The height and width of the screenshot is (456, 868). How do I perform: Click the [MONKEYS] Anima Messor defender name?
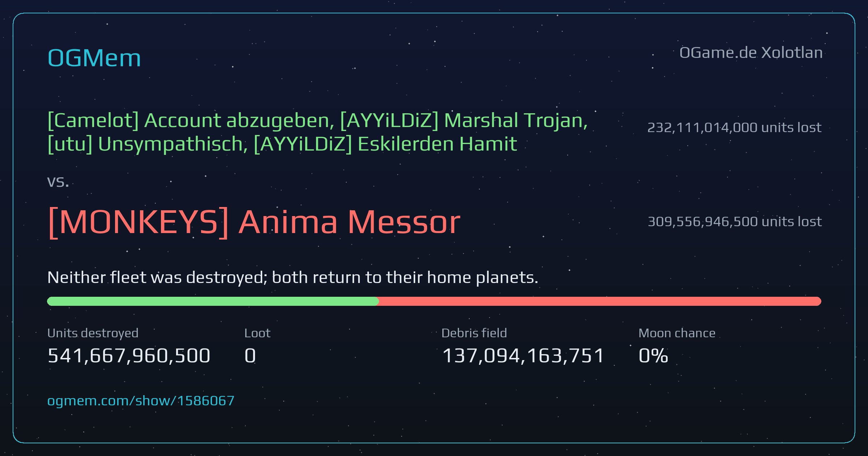(x=254, y=222)
